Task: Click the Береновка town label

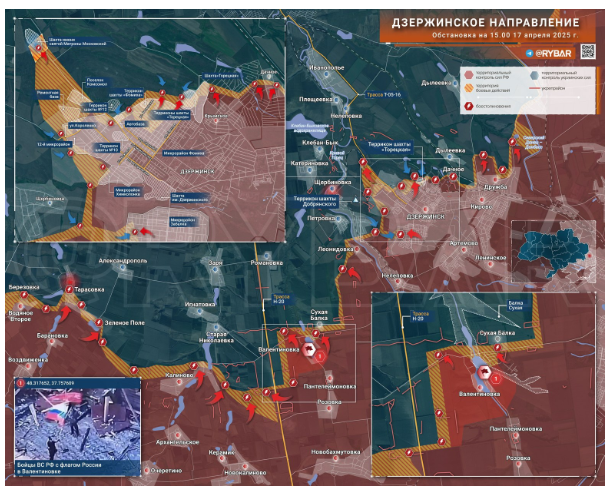Action: coord(52,336)
